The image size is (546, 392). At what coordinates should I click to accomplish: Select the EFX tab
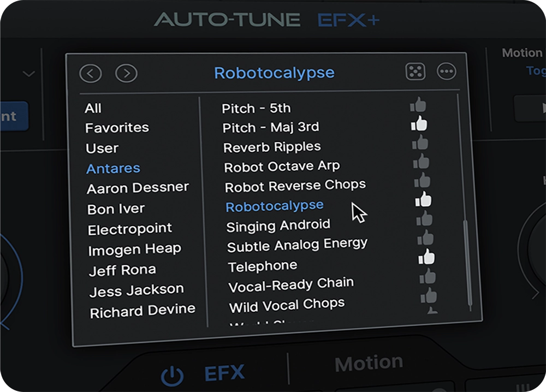coord(223,373)
